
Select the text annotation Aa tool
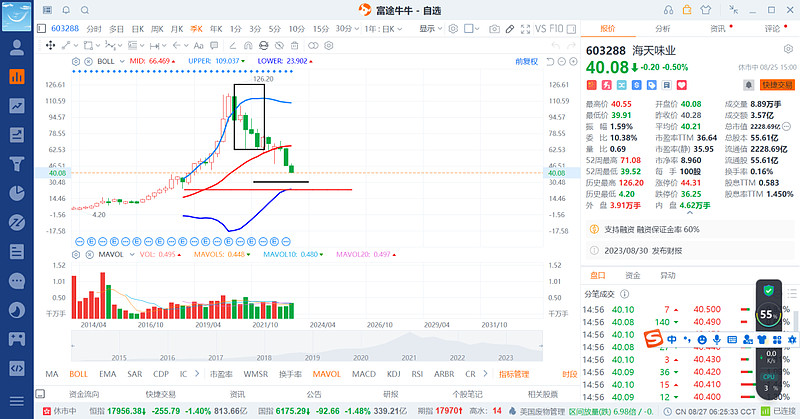198,45
